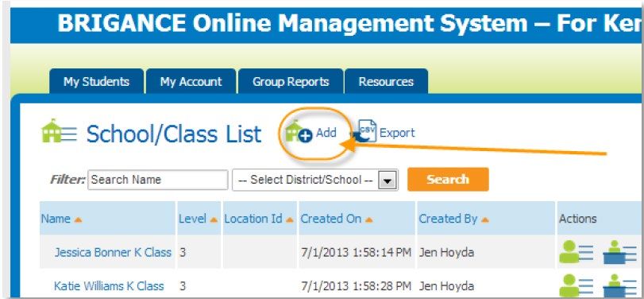The height and width of the screenshot is (299, 644).
Task: Click the School/Class List heading
Action: click(174, 134)
